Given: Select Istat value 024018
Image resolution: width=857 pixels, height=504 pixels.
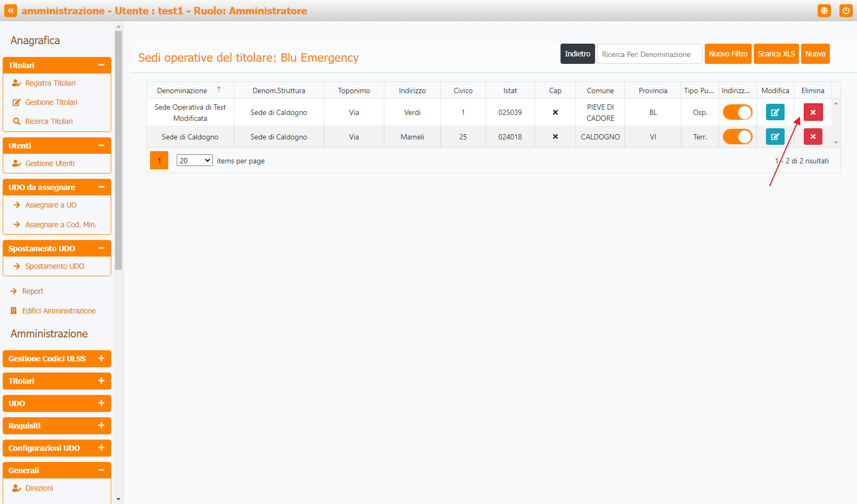Looking at the screenshot, I should 510,137.
